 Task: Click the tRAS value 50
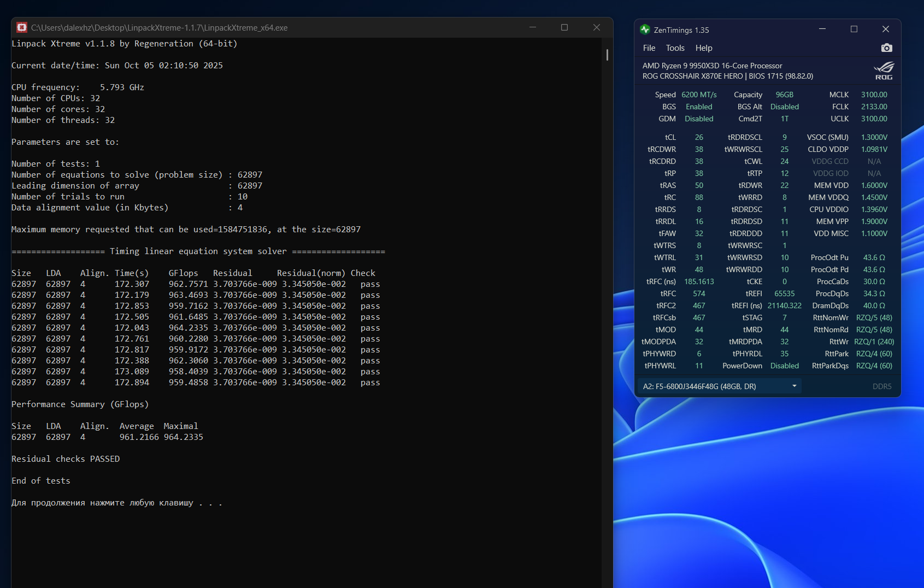tap(699, 185)
